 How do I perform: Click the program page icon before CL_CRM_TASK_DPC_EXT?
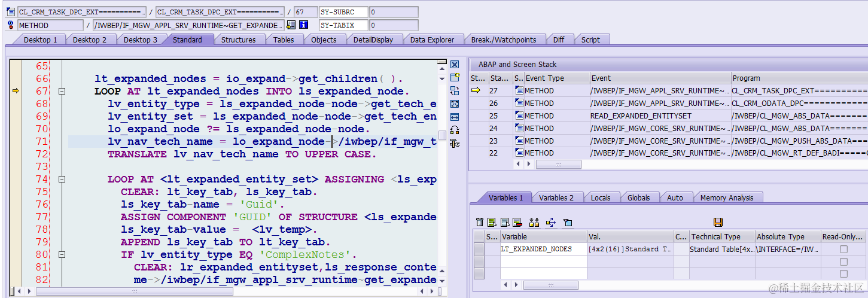point(10,12)
